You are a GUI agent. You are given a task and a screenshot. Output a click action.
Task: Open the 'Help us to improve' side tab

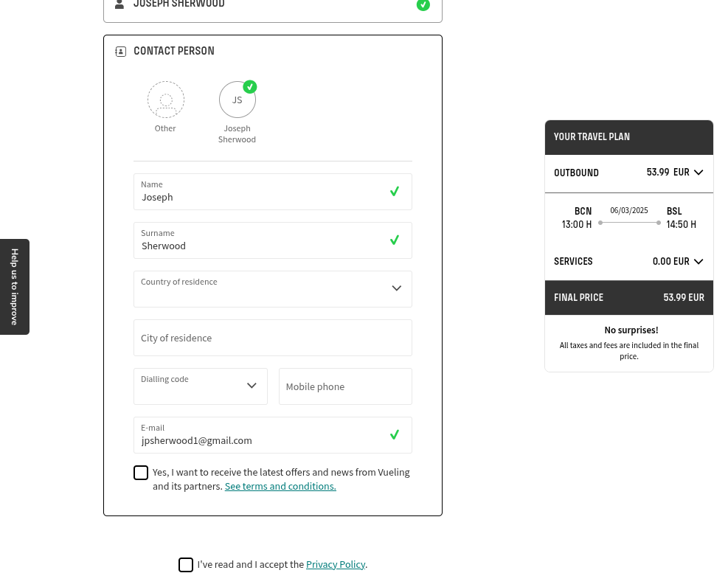coord(15,287)
